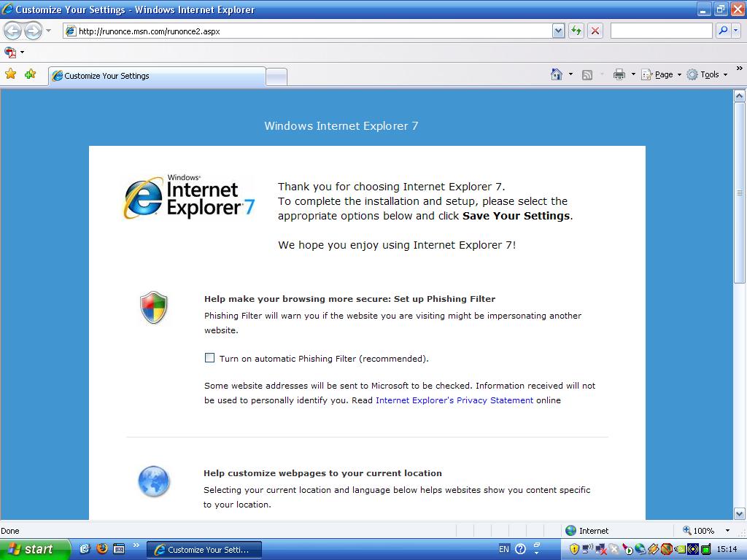This screenshot has width=747, height=560.
Task: Click the Adobe PDF toolbar icon
Action: coord(10,52)
